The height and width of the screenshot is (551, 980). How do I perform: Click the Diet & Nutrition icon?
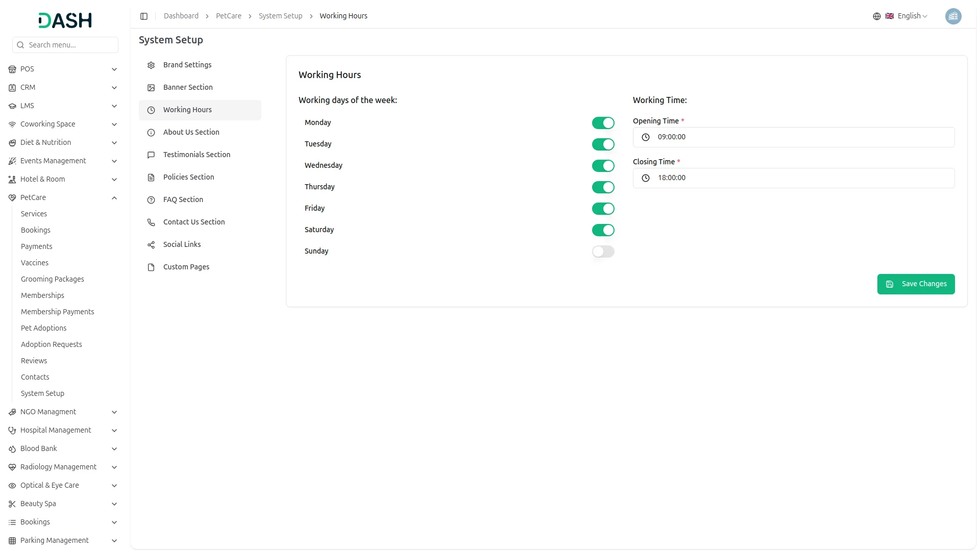click(12, 143)
